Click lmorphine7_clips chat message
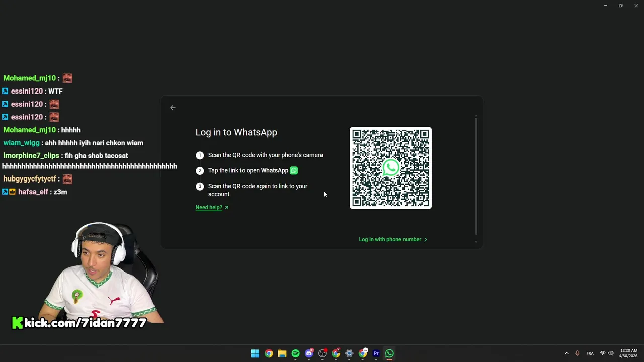Screen dimensions: 644x362 (x=90, y=161)
